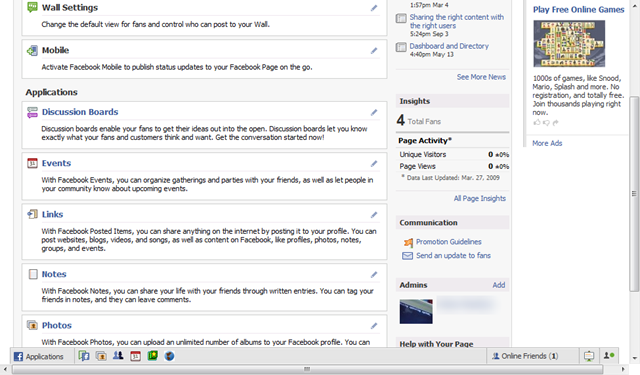Open Posted Items from the bottom bar icon
Viewport: 640px width, 375px height.
coord(84,356)
